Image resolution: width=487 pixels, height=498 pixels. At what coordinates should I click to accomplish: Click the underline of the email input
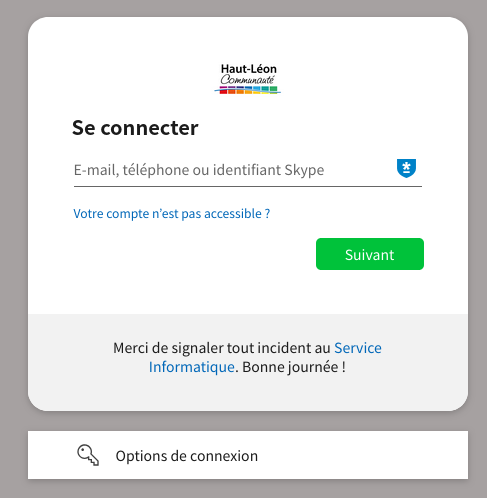(248, 187)
